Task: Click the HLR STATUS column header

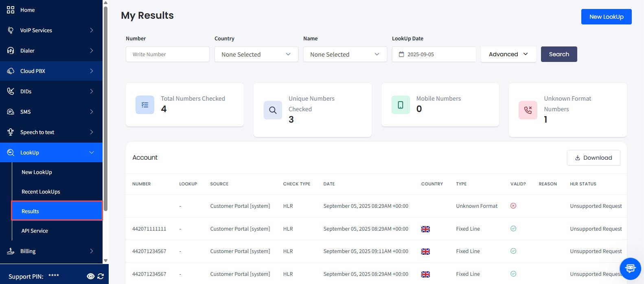Action: 583,184
